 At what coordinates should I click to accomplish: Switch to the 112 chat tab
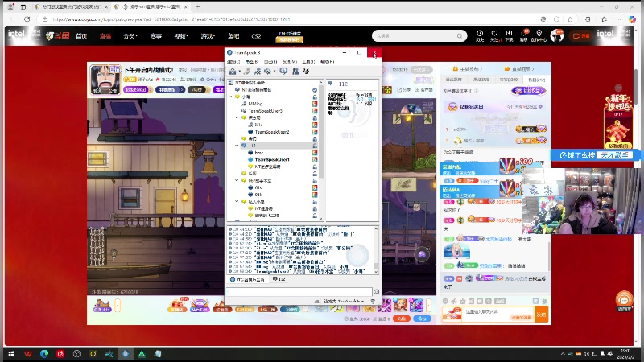point(279,279)
